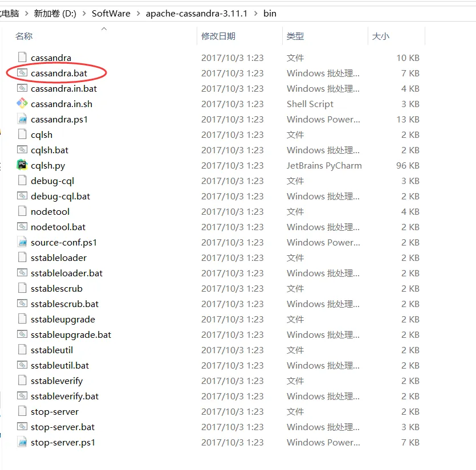Screen dimensions: 476x470
Task: Click the cqlsh.bat batch icon
Action: 22,150
